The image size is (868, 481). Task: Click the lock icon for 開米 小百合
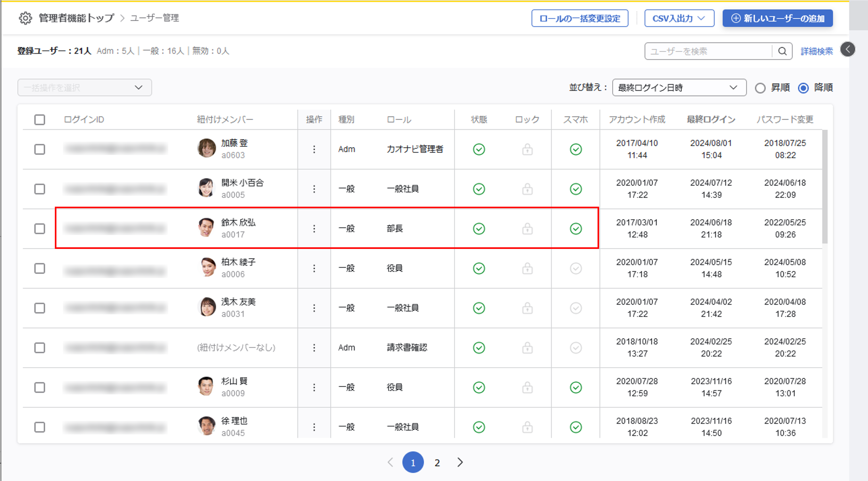pos(527,189)
